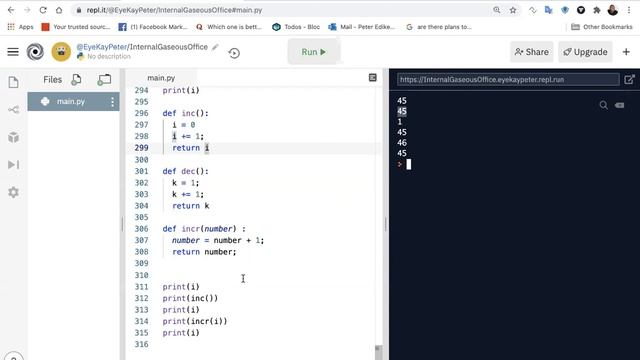Go back in browser history

pyautogui.click(x=11, y=10)
